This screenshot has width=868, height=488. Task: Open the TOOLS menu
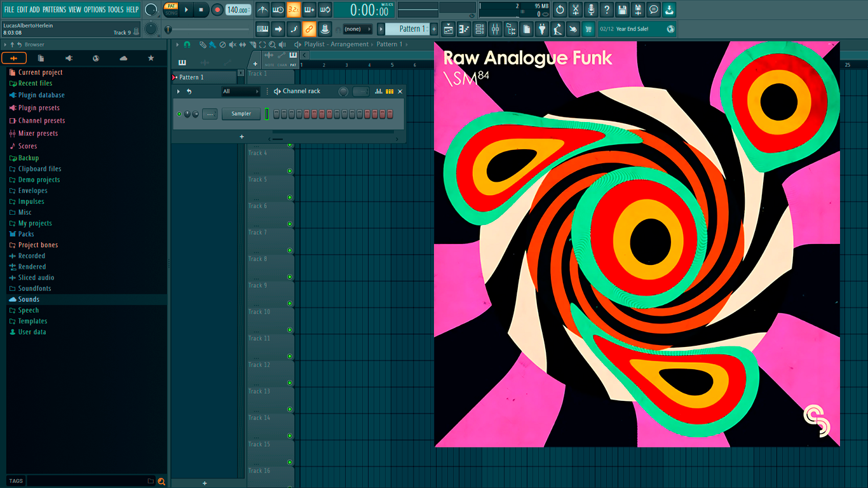tap(116, 10)
